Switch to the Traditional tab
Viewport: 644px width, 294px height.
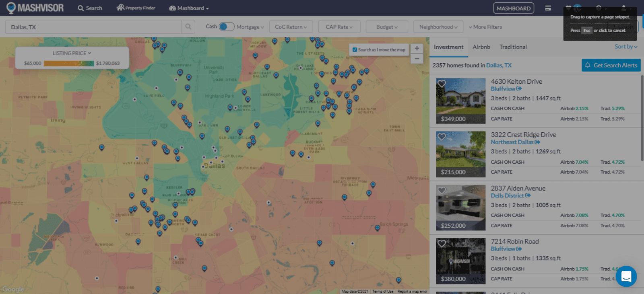513,47
